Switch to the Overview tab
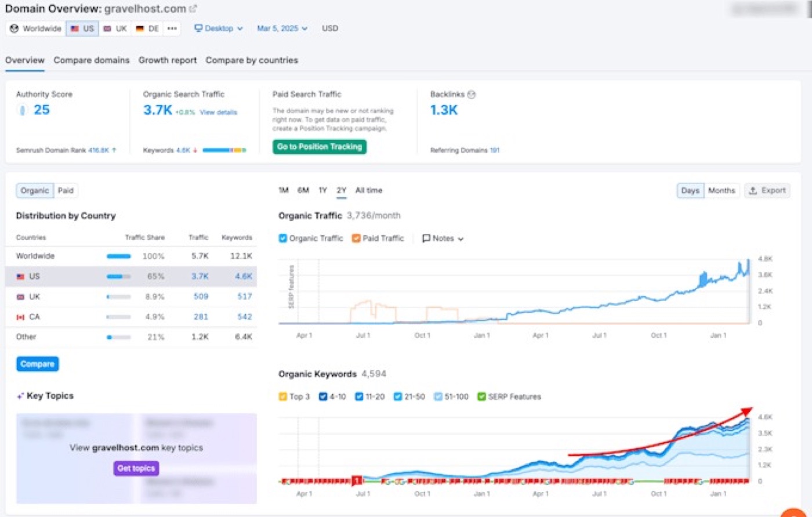The width and height of the screenshot is (812, 517). 25,60
